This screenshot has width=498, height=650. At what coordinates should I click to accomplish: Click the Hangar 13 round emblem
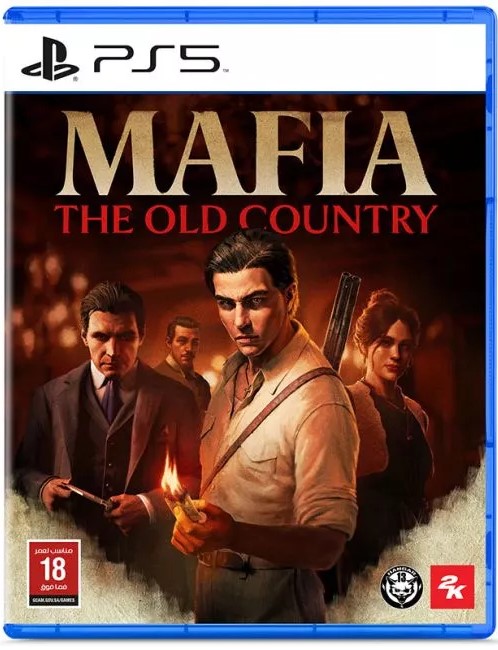[401, 587]
